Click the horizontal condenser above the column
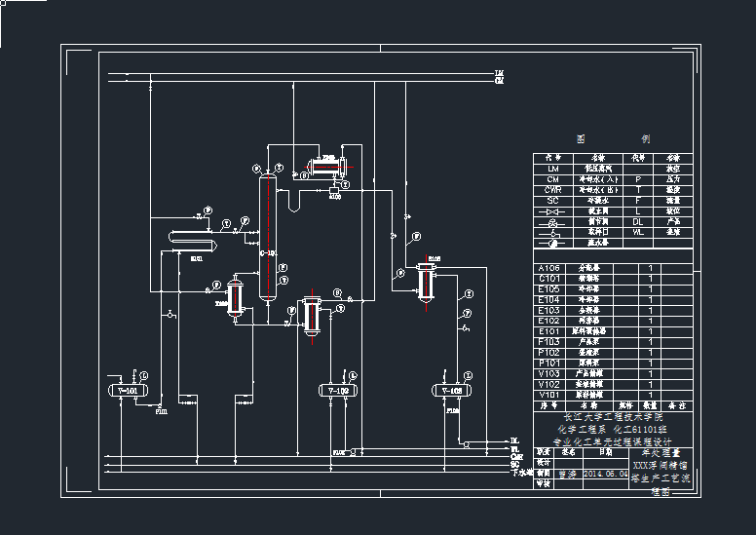The width and height of the screenshot is (756, 535). click(327, 164)
